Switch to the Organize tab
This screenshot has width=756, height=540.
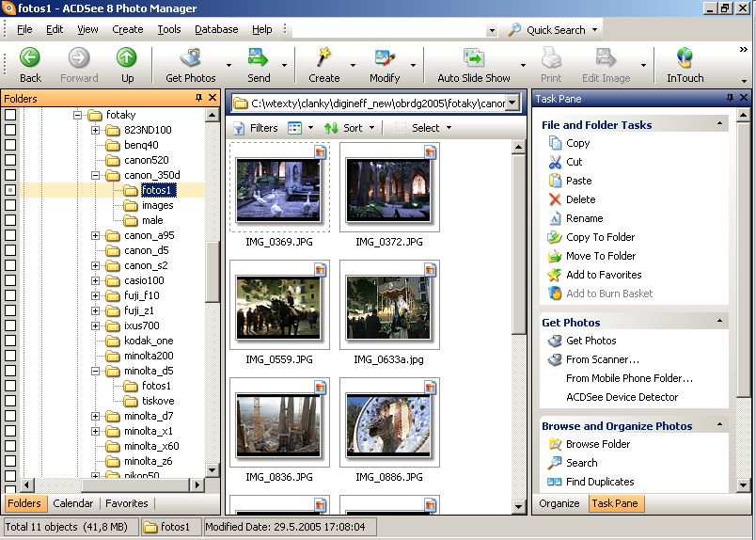point(559,503)
